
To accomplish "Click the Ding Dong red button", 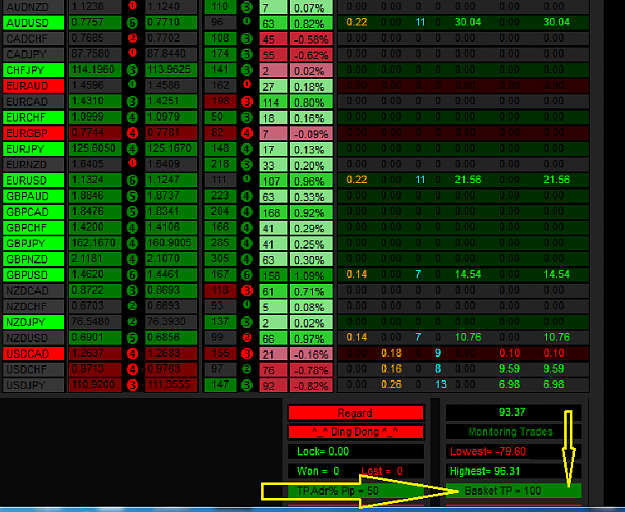I will [356, 432].
